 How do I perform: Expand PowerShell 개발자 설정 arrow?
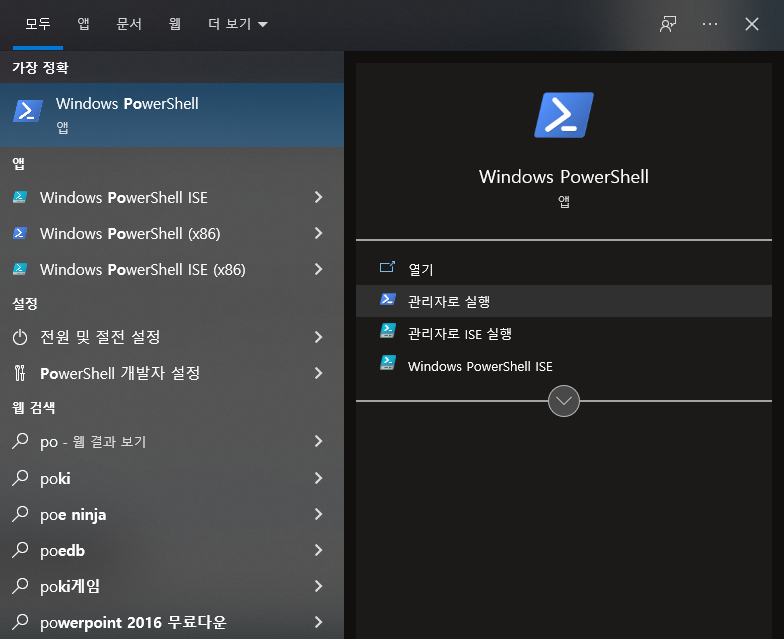click(x=318, y=373)
